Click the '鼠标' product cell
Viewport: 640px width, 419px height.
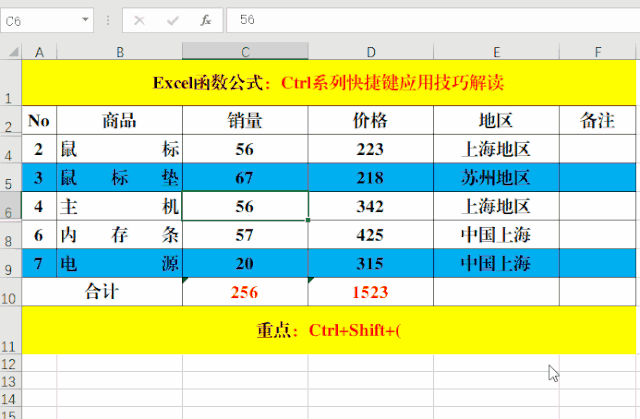[x=120, y=149]
